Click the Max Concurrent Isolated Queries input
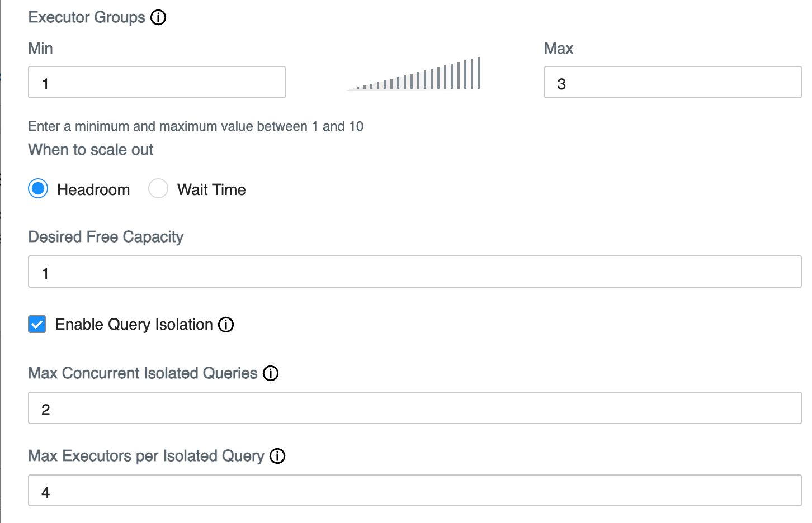 coord(414,408)
